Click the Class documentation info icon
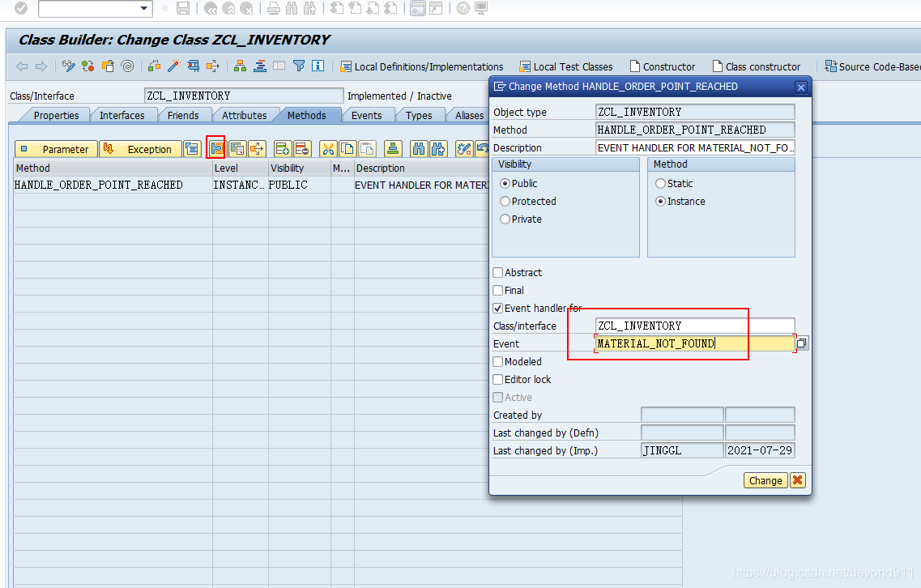This screenshot has height=588, width=921. point(317,66)
